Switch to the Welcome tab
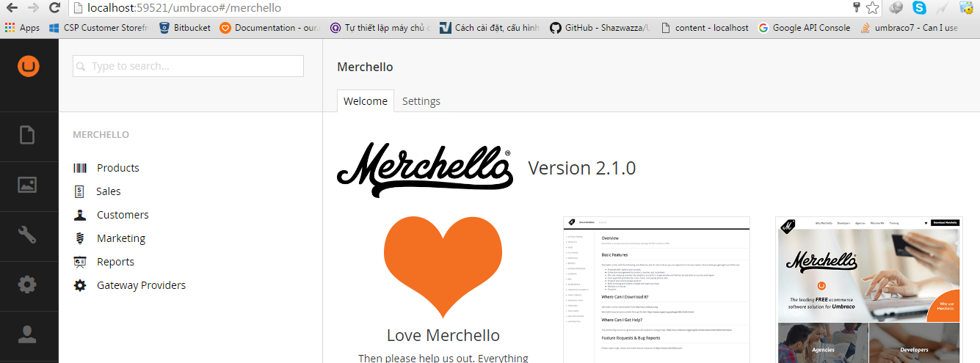Screen dimensions: 980x363 pyautogui.click(x=366, y=101)
